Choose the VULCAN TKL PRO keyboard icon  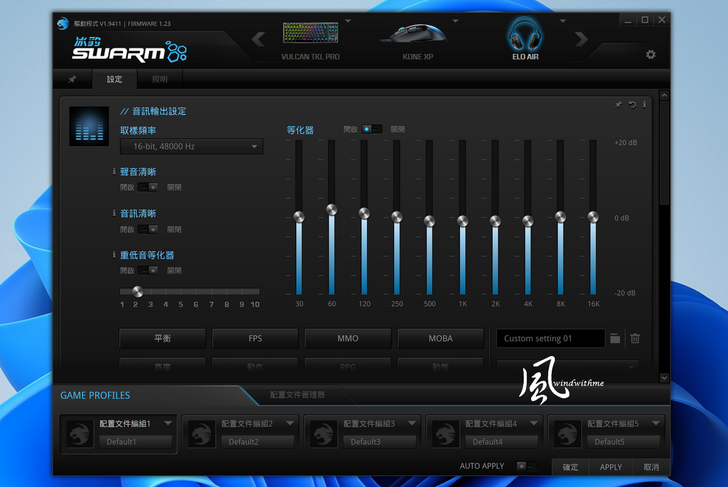point(310,38)
